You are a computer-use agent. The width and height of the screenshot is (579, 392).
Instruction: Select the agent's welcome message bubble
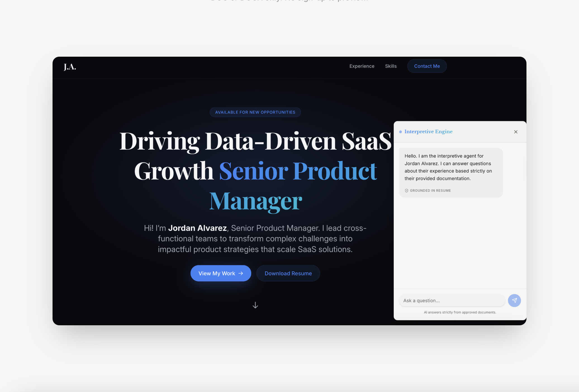tap(450, 172)
